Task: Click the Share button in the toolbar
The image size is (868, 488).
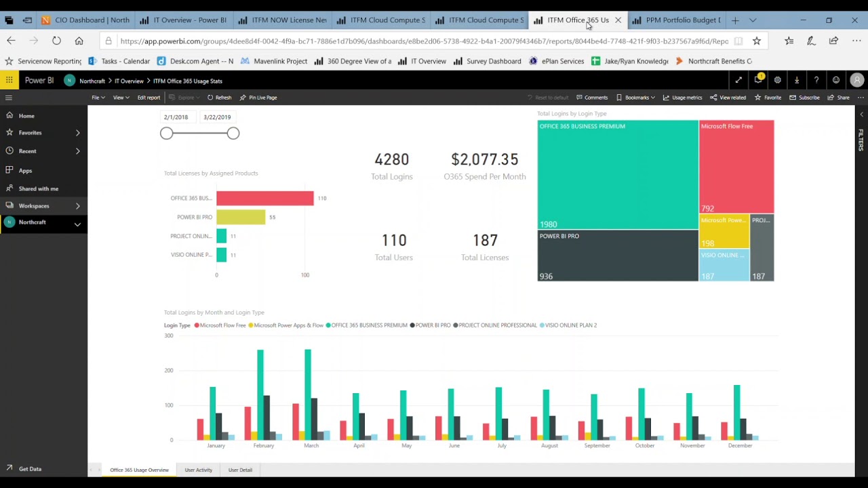Action: point(838,98)
